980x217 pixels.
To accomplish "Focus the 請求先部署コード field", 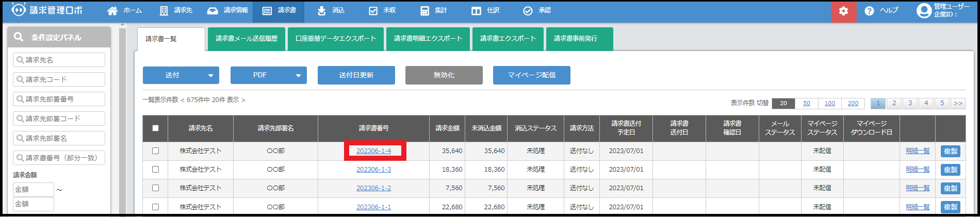I will [x=59, y=119].
